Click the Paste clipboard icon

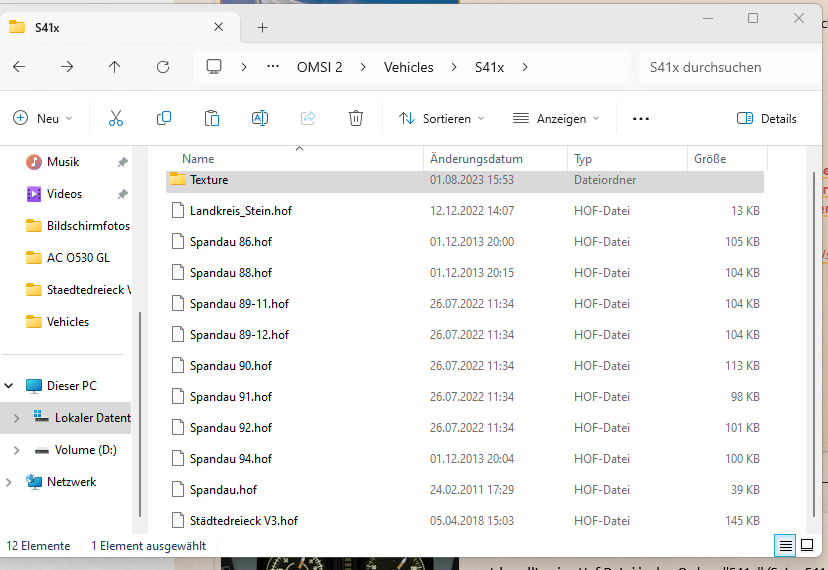click(212, 118)
